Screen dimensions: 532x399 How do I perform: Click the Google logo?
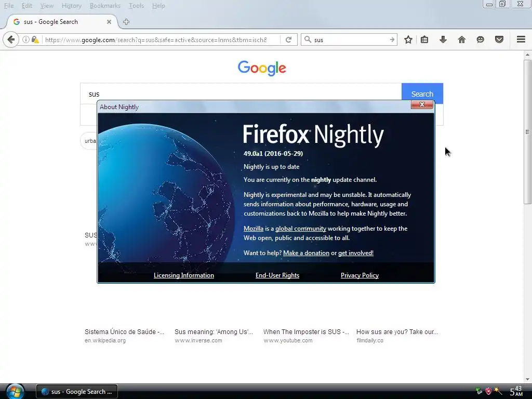pyautogui.click(x=262, y=68)
